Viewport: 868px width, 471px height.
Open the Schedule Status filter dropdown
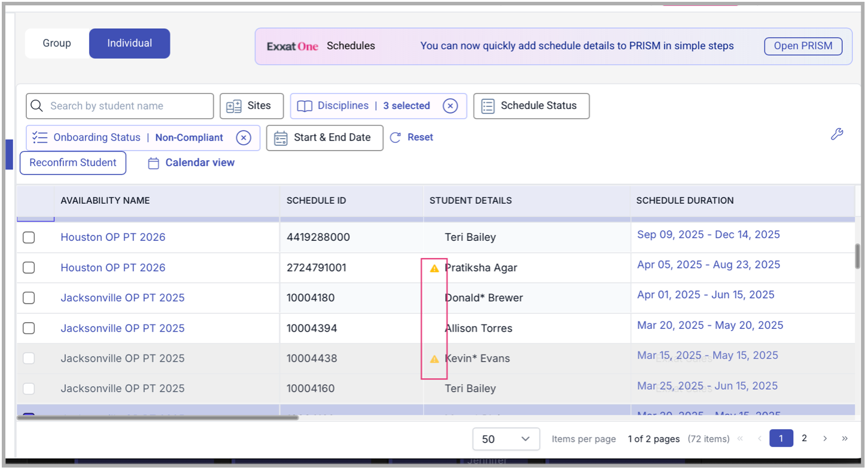(531, 106)
